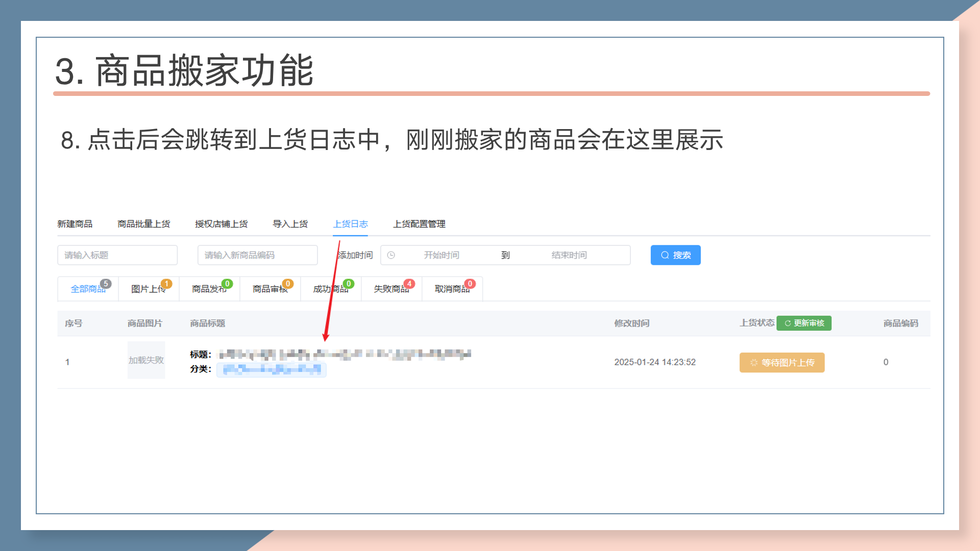The width and height of the screenshot is (980, 551).
Task: Select the 上货日志 tab
Action: click(350, 224)
